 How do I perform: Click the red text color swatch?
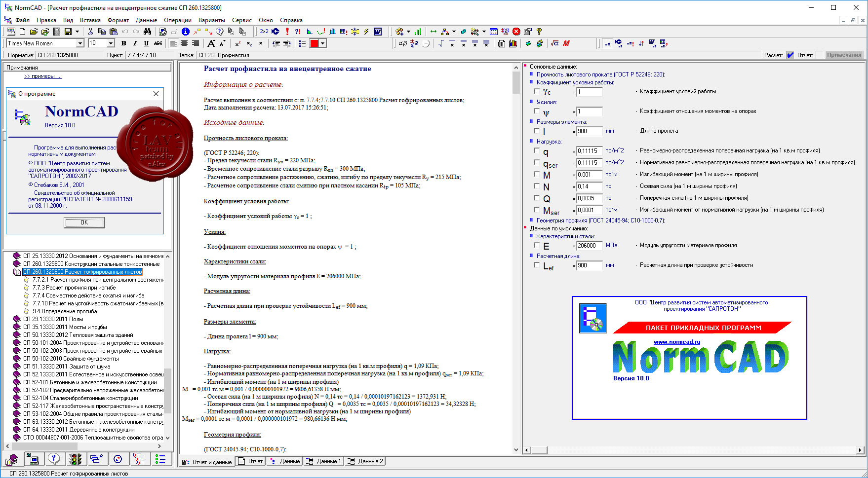pyautogui.click(x=314, y=43)
